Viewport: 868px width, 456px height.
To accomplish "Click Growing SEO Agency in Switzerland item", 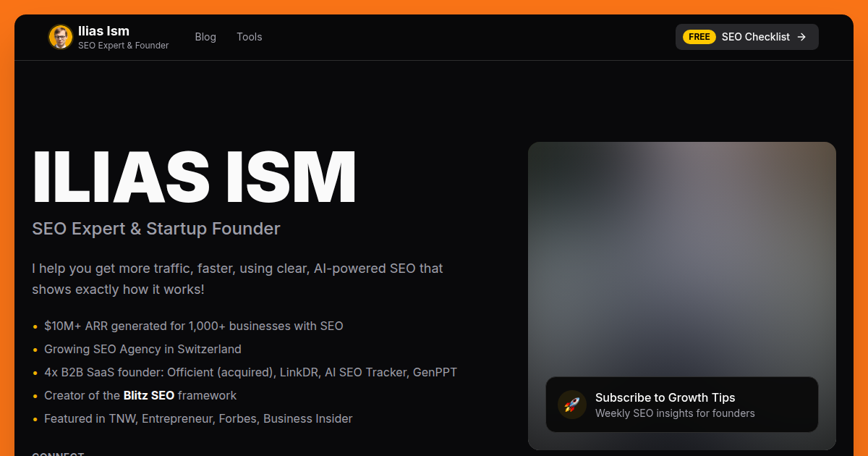I will tap(142, 350).
